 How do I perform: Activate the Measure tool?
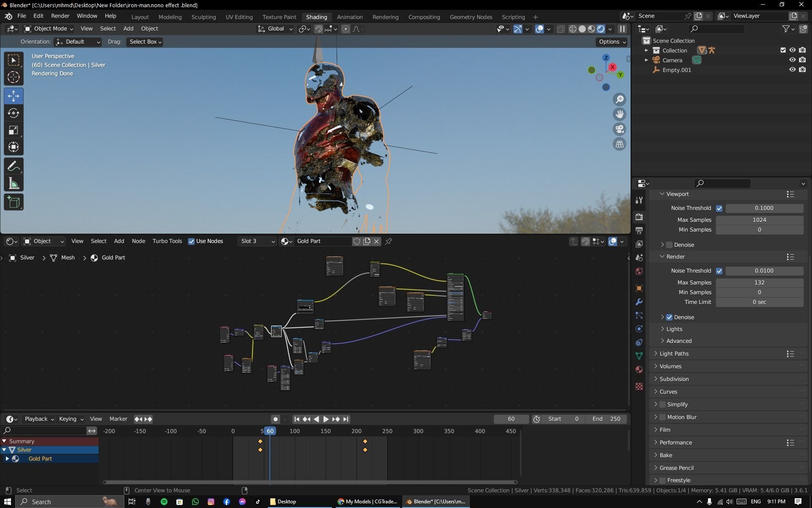(14, 184)
